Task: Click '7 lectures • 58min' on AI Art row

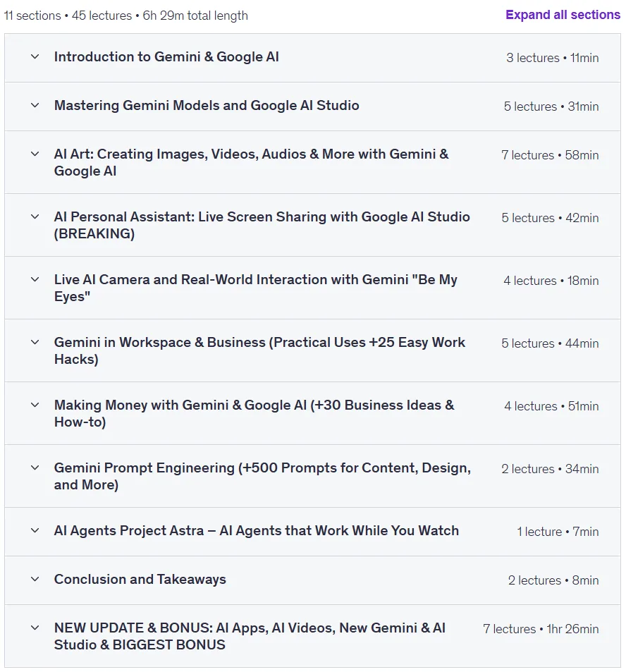Action: (550, 155)
